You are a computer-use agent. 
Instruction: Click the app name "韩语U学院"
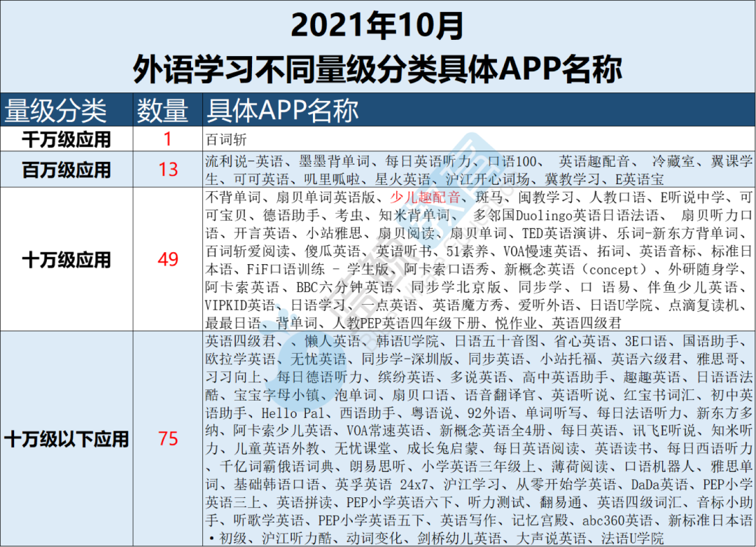pos(407,342)
